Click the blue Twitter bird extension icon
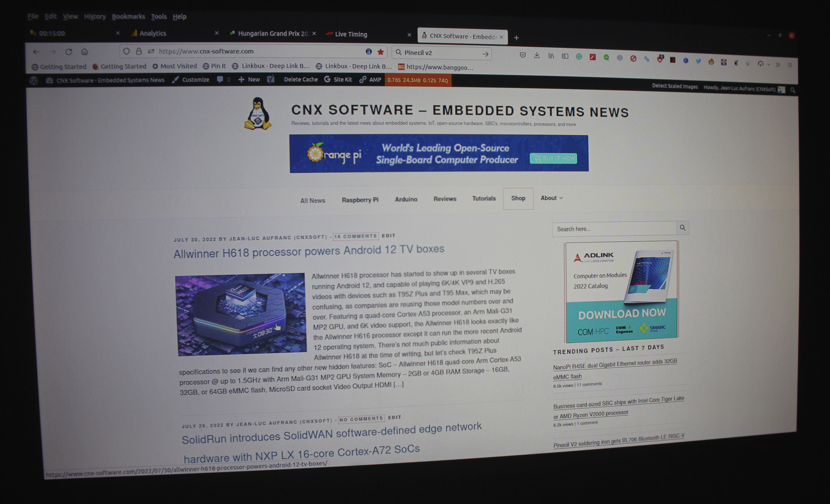 coord(699,61)
